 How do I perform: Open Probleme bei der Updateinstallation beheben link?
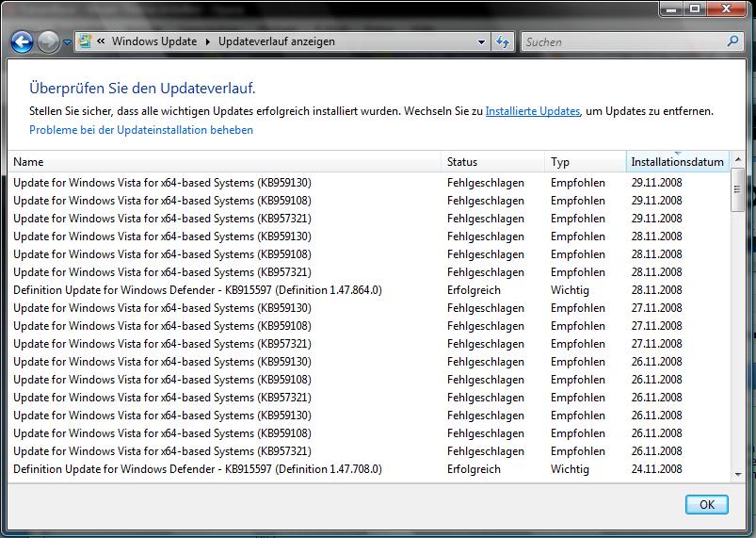point(141,130)
